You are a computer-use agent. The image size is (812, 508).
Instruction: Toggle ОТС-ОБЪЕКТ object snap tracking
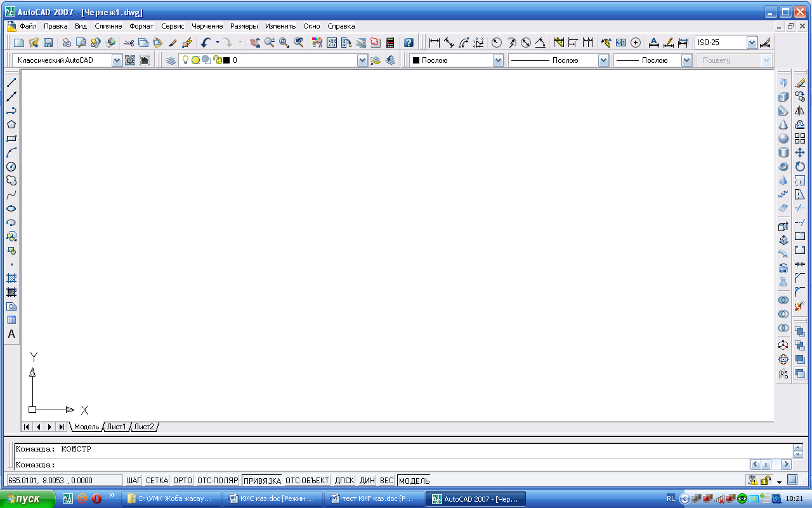[x=307, y=481]
